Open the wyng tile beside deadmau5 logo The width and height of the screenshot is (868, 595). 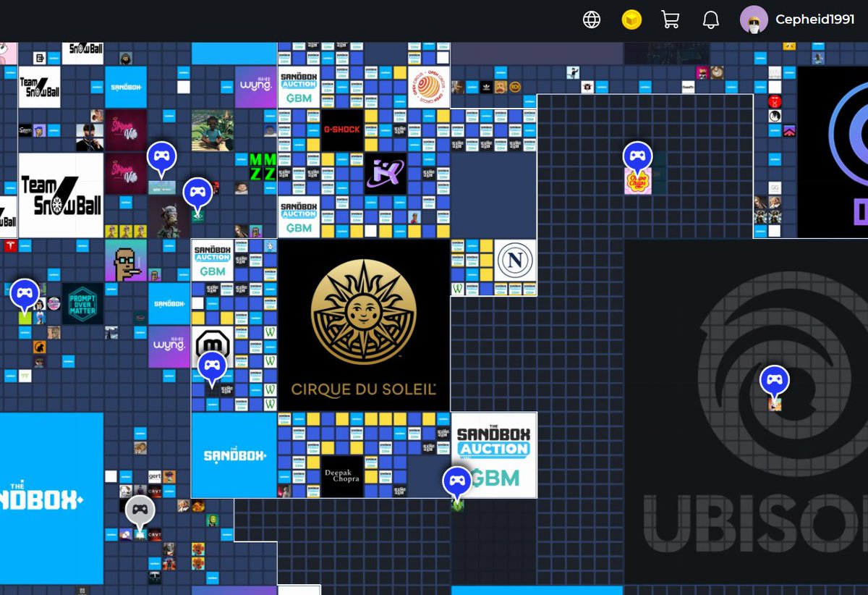click(x=169, y=347)
